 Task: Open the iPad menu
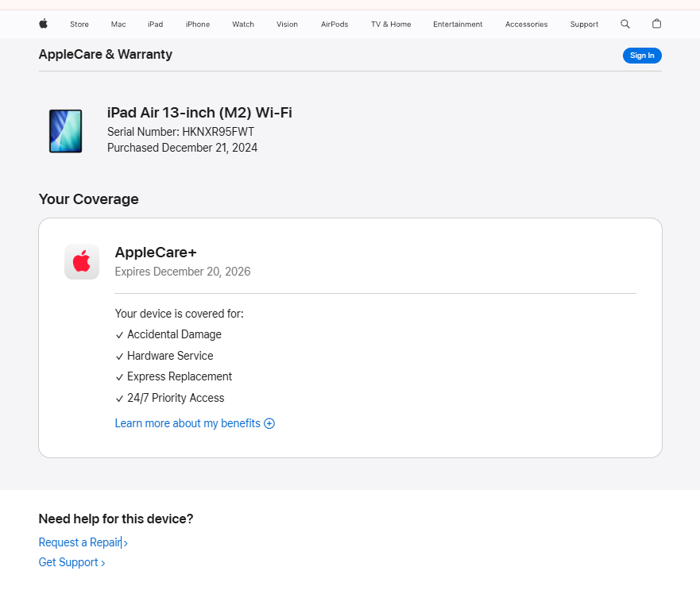coord(156,24)
